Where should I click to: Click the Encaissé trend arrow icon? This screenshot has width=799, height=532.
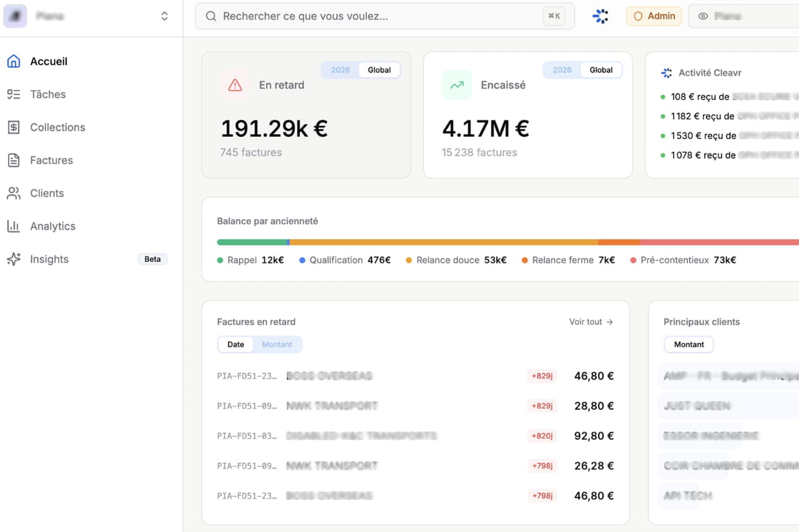pos(457,85)
